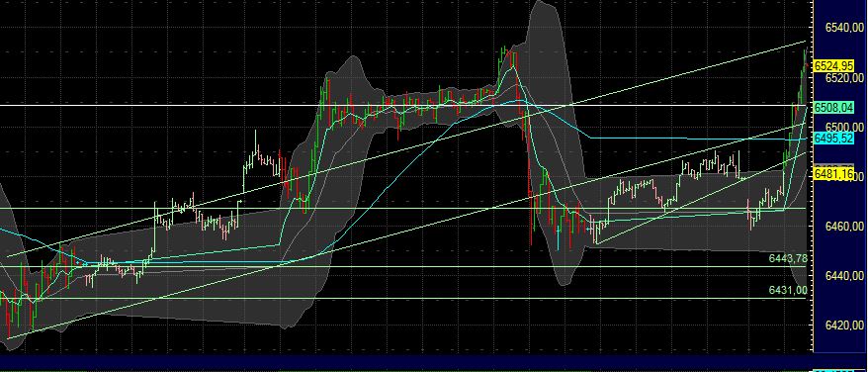Click the 6540,00 price axis label
868x372 pixels.
[844, 28]
